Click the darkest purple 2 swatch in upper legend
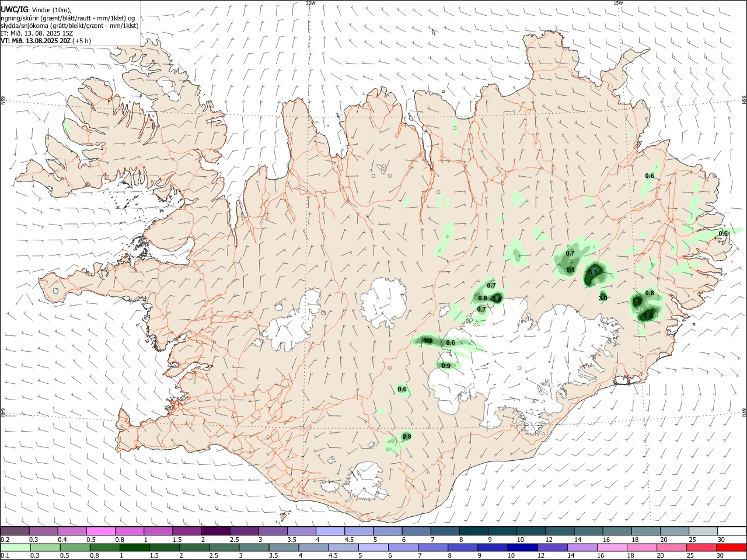The image size is (747, 560). click(215, 531)
